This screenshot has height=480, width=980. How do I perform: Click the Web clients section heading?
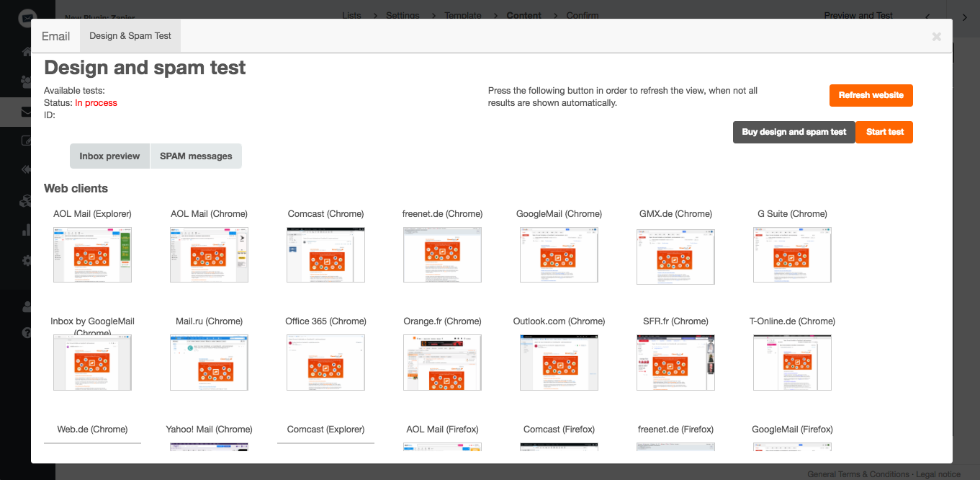[76, 188]
